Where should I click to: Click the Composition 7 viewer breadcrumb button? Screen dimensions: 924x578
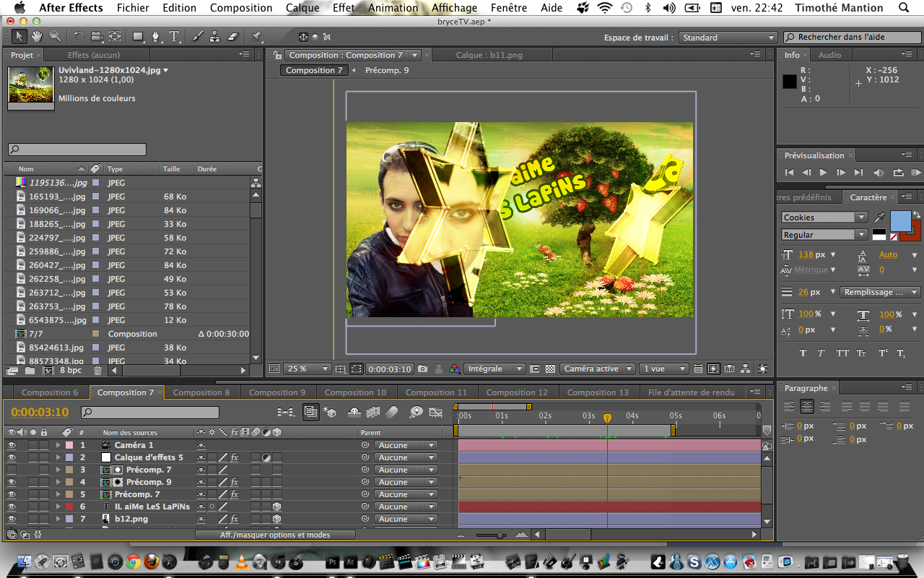pyautogui.click(x=314, y=70)
